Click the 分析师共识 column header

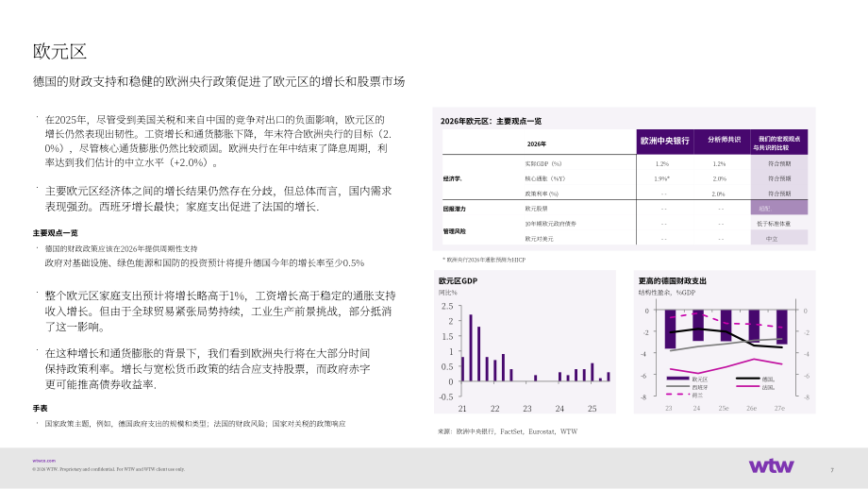pos(724,140)
